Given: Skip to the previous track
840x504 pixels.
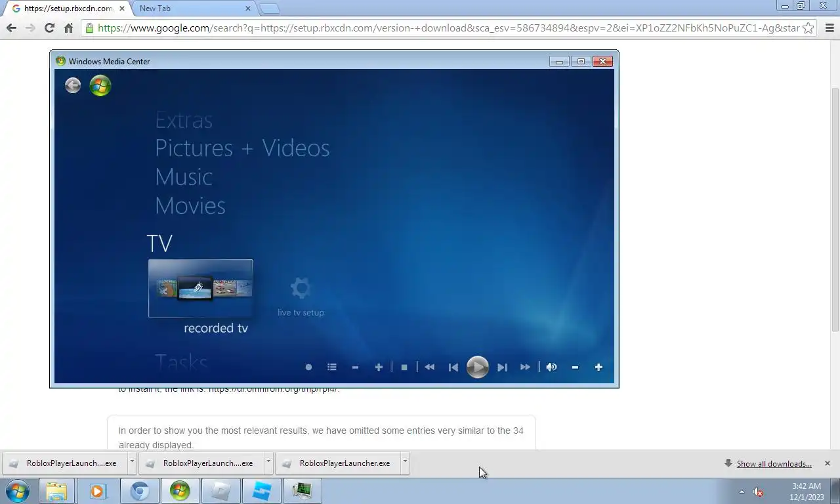Looking at the screenshot, I should point(453,367).
